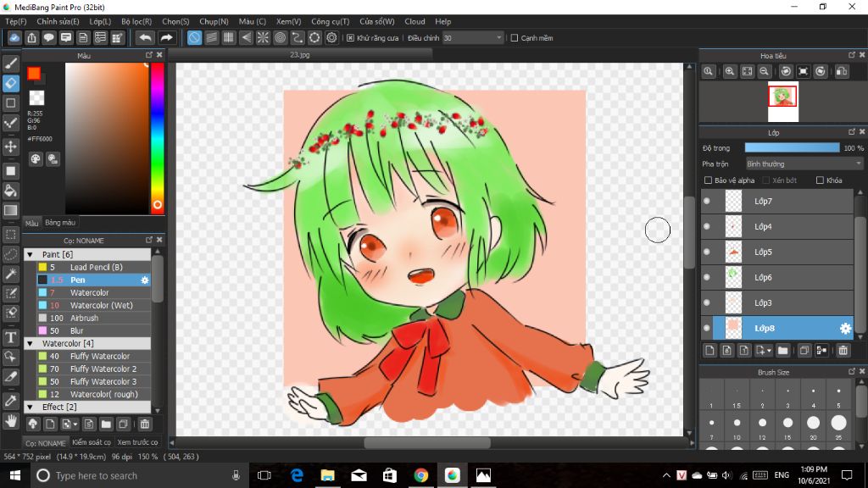Collapse the Paint [6] brush group
Screen dimensions: 868x488
click(30, 254)
